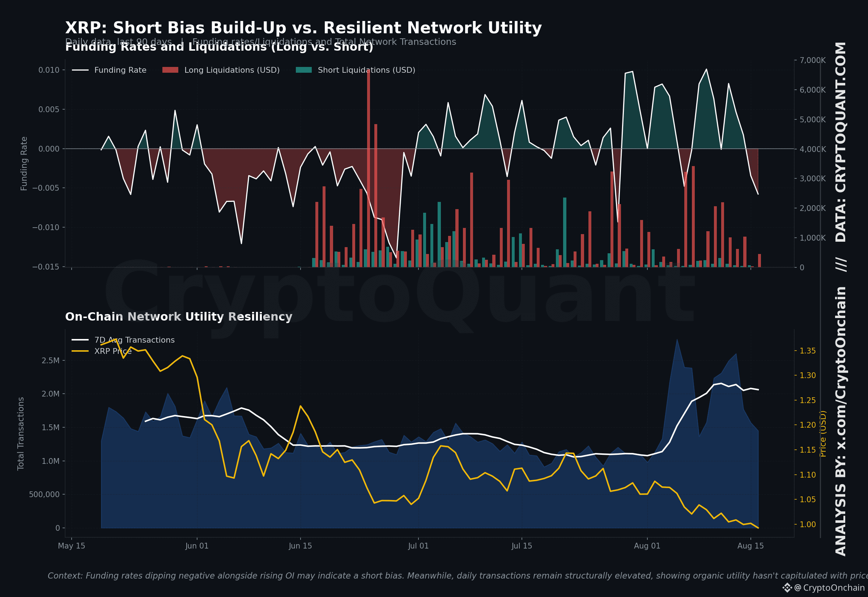Select the "Funding Rate" legend label
The width and height of the screenshot is (868, 597).
click(120, 70)
